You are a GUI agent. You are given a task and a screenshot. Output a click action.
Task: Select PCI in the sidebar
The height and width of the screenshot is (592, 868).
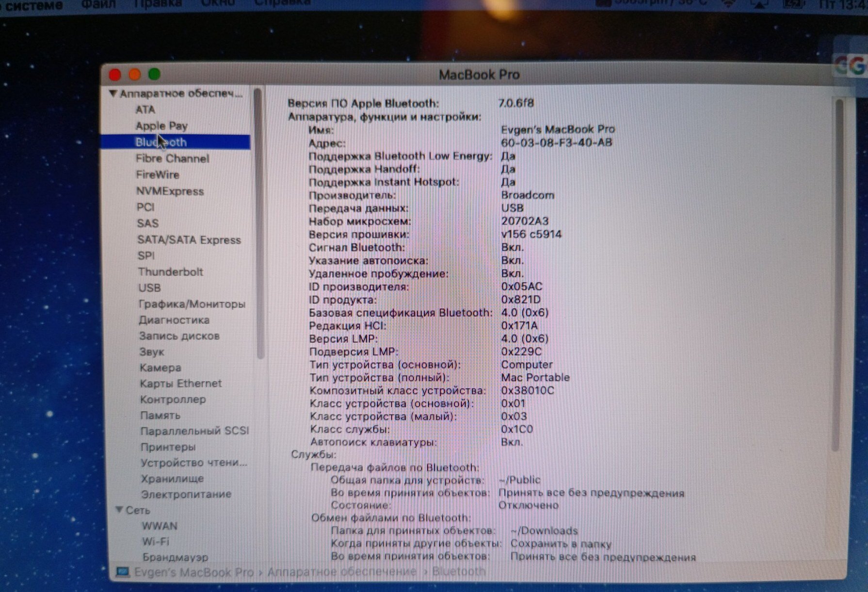[x=145, y=207]
